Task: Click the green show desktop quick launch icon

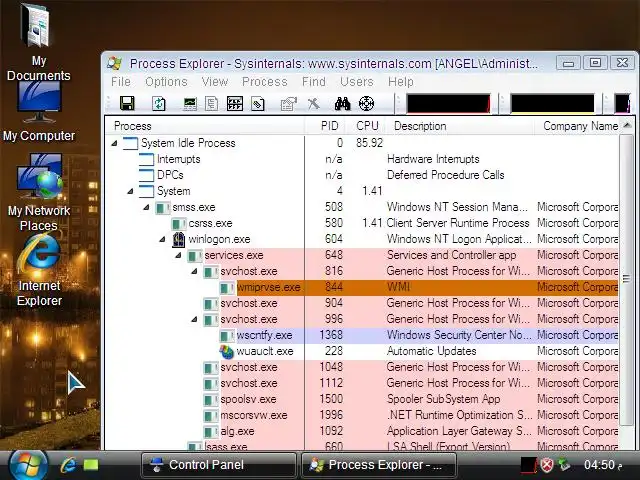Action: point(91,465)
